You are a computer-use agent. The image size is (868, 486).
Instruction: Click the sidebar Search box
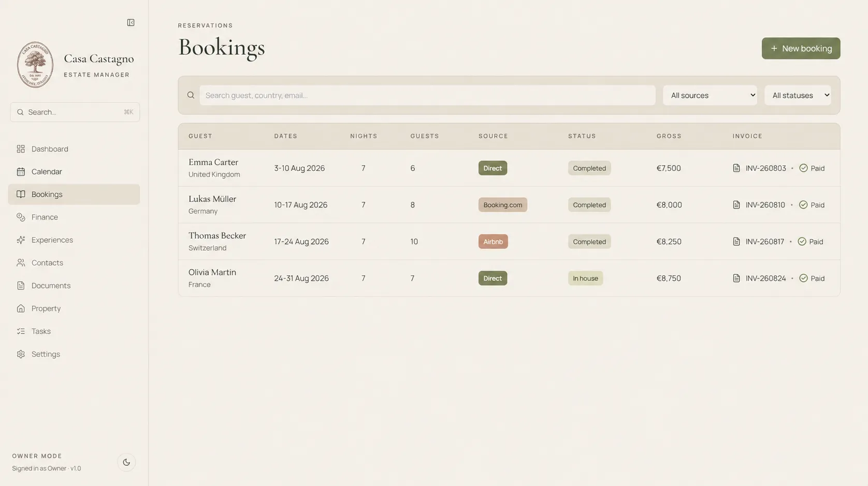pos(75,112)
